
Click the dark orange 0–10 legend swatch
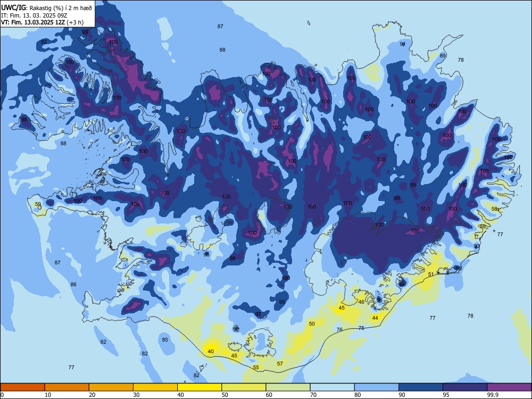(x=22, y=387)
